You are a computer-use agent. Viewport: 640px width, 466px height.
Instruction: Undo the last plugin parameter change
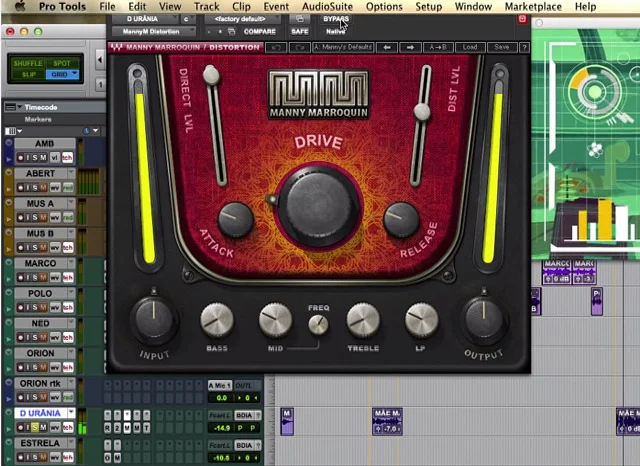pyautogui.click(x=276, y=47)
